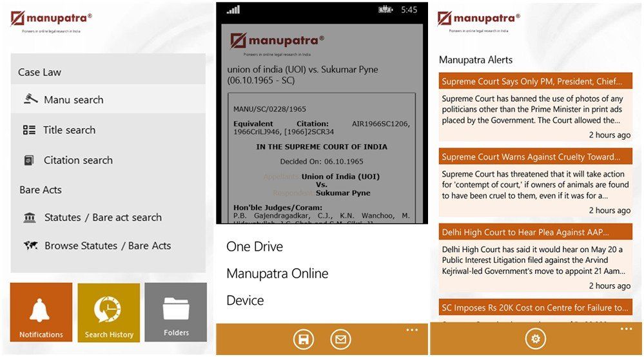This screenshot has height=357, width=644.
Task: Choose Device as save location
Action: click(x=245, y=300)
